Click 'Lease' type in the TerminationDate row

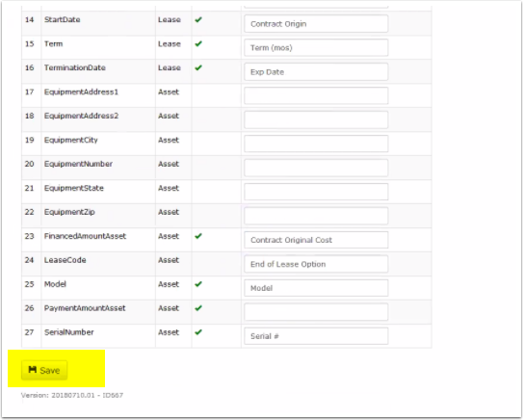coord(170,67)
